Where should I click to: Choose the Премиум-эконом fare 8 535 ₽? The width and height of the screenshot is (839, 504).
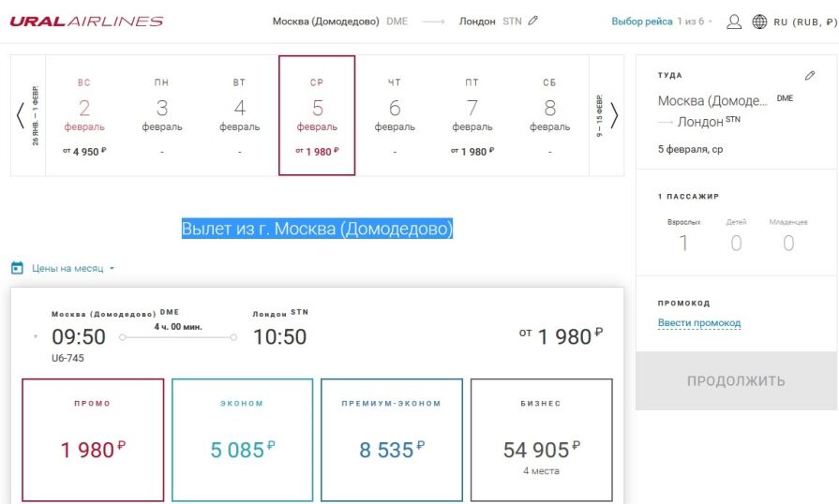(x=392, y=440)
